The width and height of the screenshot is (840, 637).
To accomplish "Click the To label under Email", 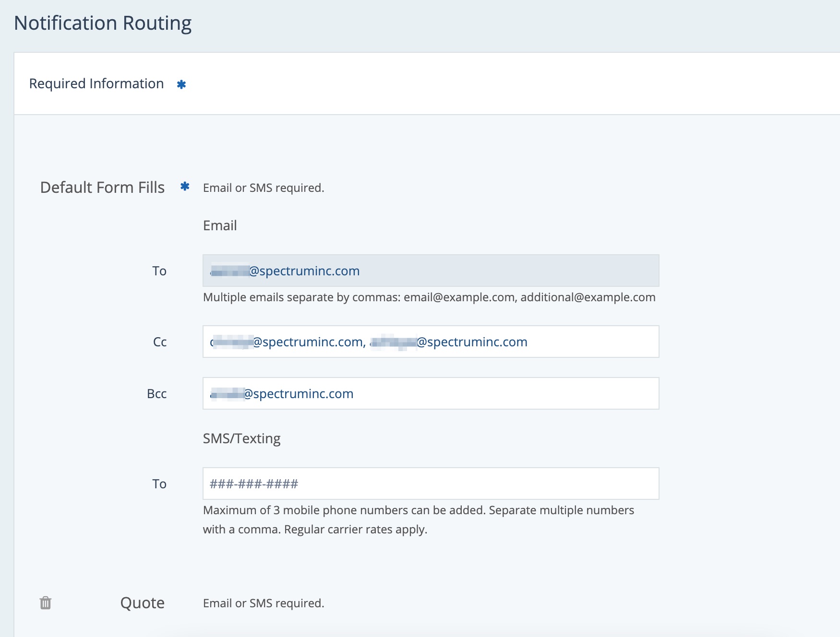I will tap(159, 271).
